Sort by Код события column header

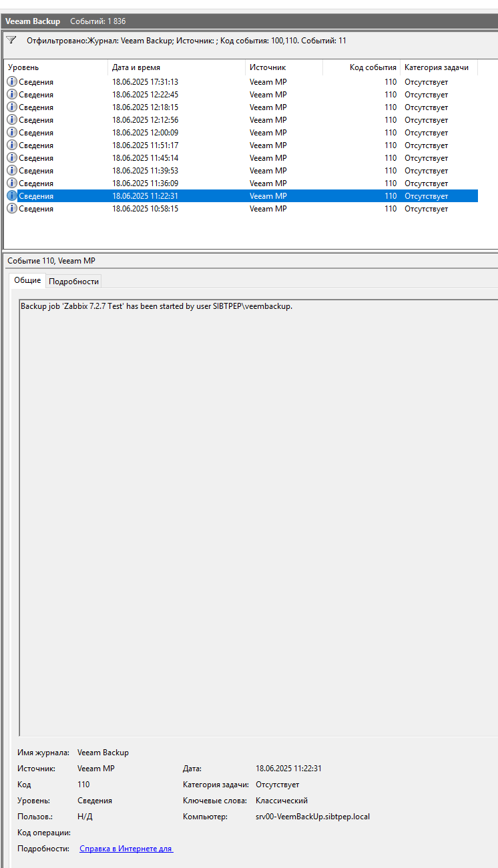coord(361,67)
